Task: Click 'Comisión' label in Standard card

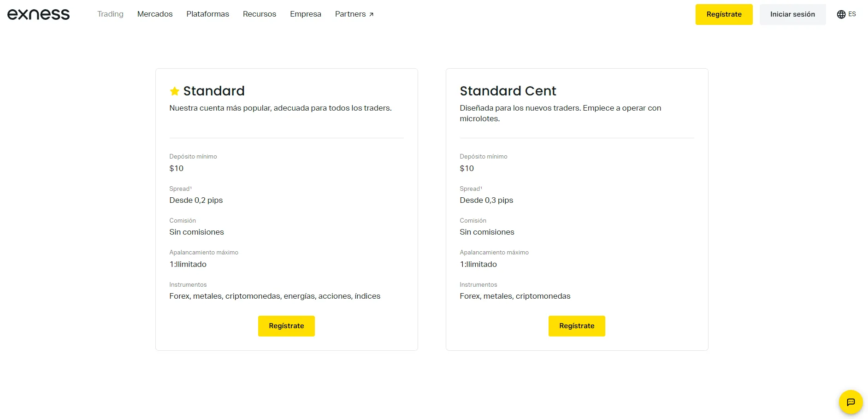Action: click(183, 220)
